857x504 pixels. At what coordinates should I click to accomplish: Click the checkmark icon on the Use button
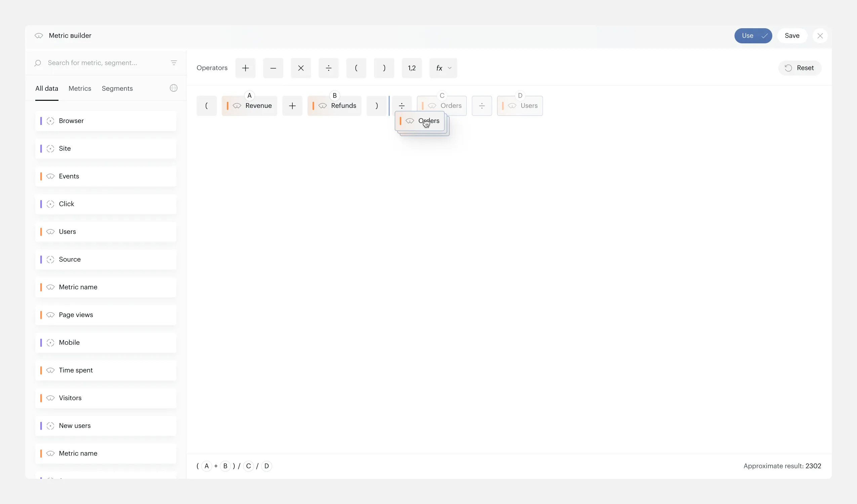[764, 36]
